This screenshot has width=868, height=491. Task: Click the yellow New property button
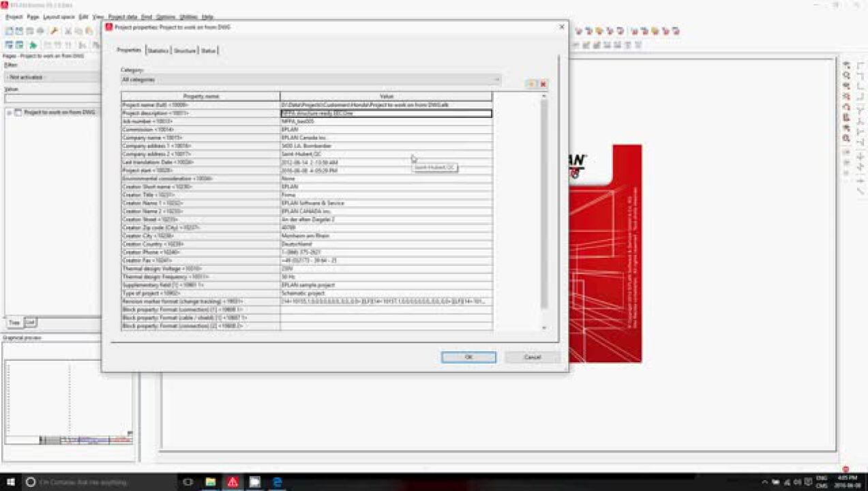coord(531,84)
